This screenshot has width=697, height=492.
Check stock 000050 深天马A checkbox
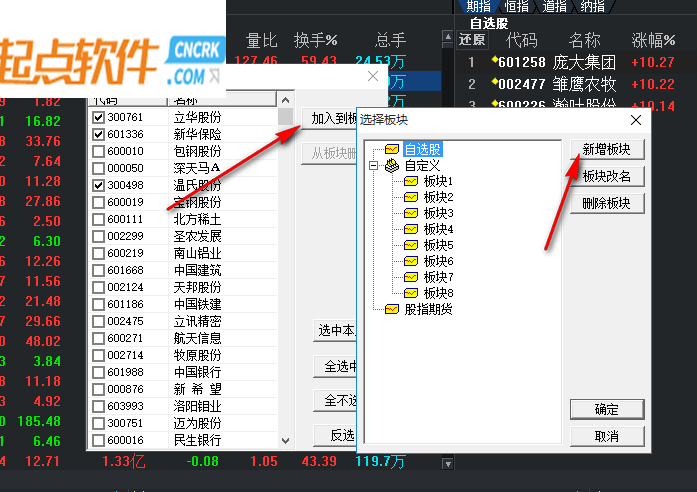coord(98,168)
